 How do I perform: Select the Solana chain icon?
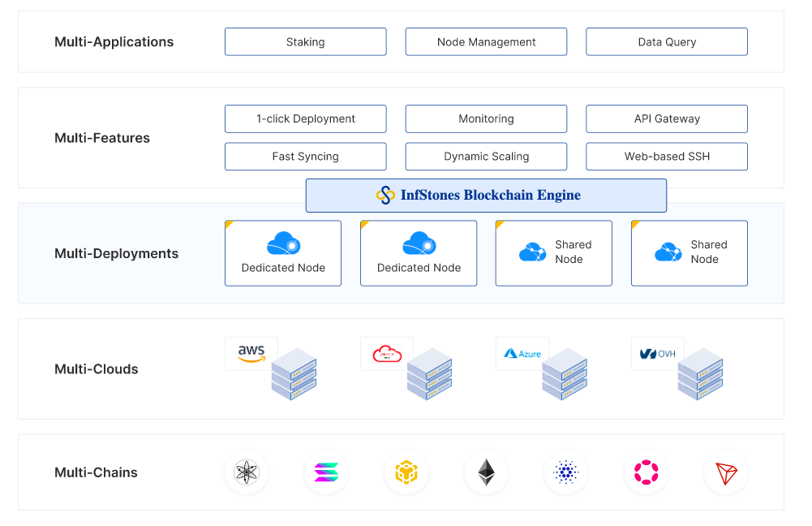(326, 472)
